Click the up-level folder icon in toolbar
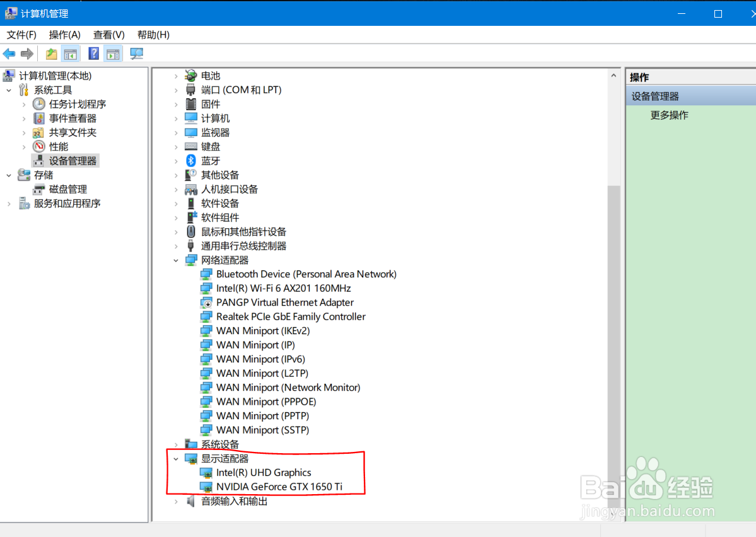Viewport: 756px width, 537px height. (50, 54)
